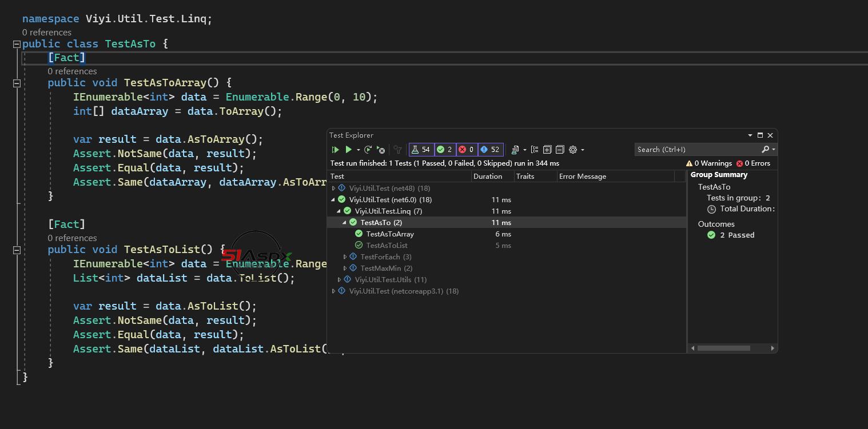The width and height of the screenshot is (868, 429).
Task: Open the Test Explorer window position menu
Action: pos(750,135)
